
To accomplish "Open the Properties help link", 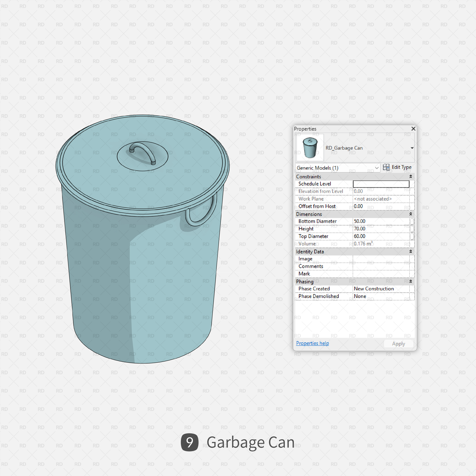I will (x=312, y=343).
